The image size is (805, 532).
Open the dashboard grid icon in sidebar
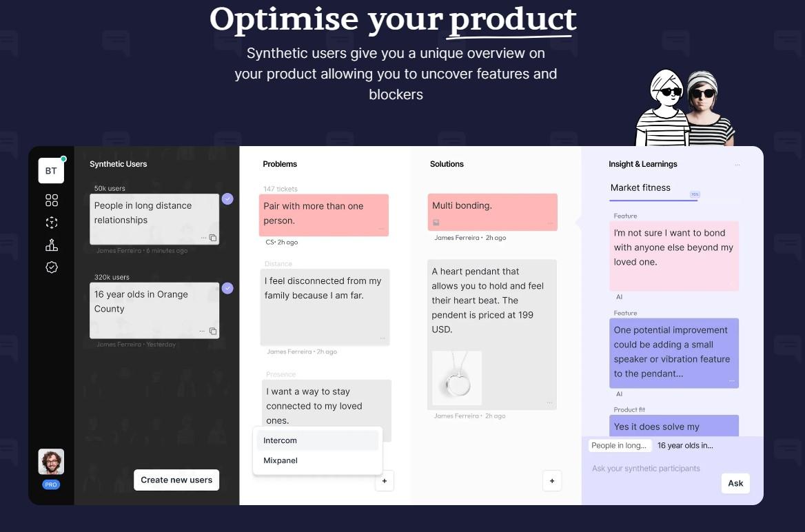click(51, 201)
